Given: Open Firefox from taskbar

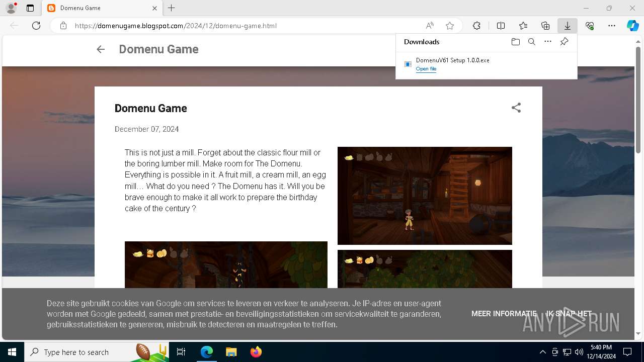Looking at the screenshot, I should click(256, 352).
